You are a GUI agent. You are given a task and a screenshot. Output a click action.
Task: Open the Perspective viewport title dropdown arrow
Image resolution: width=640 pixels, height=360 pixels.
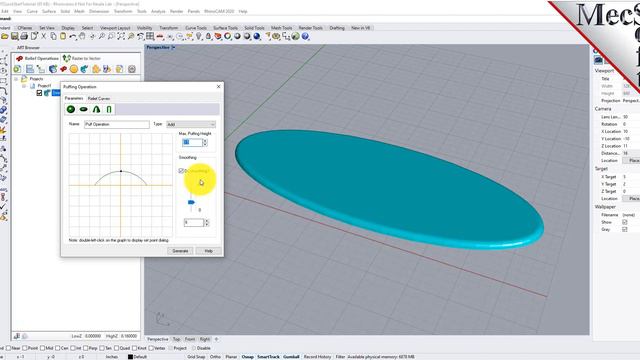click(173, 48)
